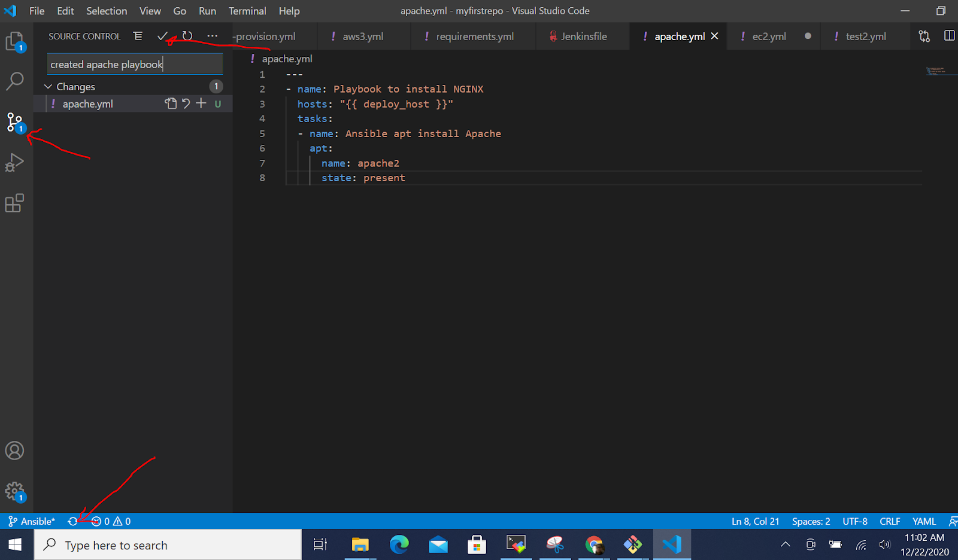Open the Search view in activity bar
The width and height of the screenshot is (958, 560).
pyautogui.click(x=15, y=81)
